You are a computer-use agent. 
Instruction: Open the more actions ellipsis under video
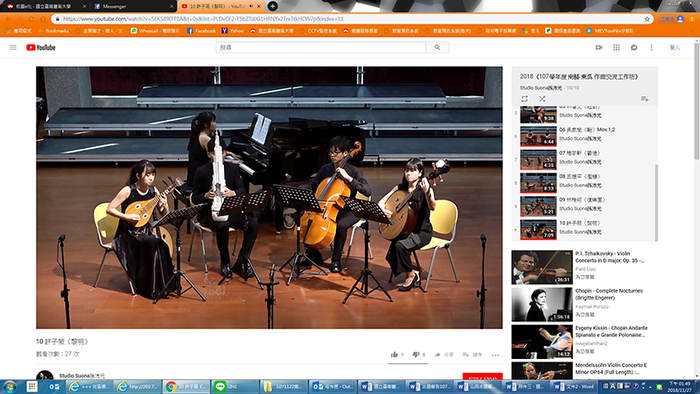[496, 355]
